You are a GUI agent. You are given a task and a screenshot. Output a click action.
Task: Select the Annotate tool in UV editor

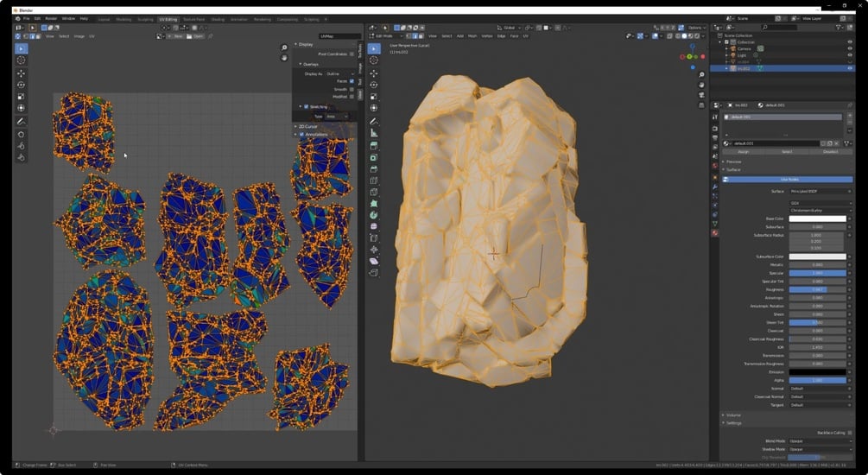[x=21, y=121]
